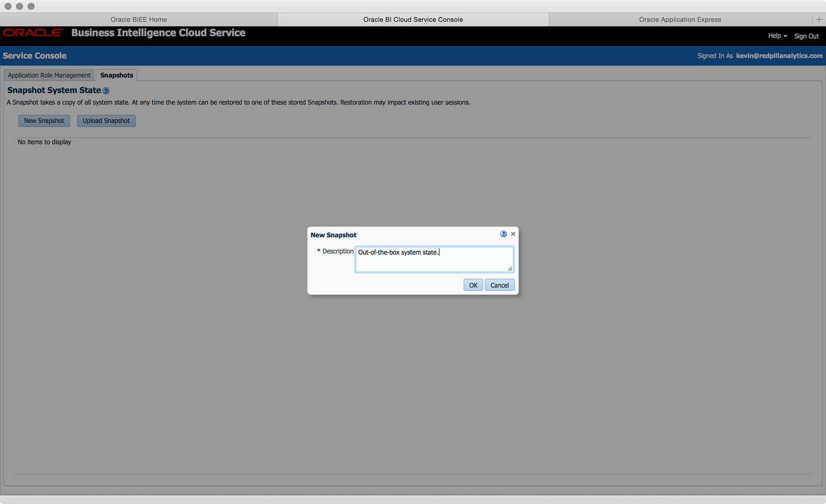Switch to Oracle Application Express tab
The height and width of the screenshot is (504, 826).
pyautogui.click(x=680, y=20)
